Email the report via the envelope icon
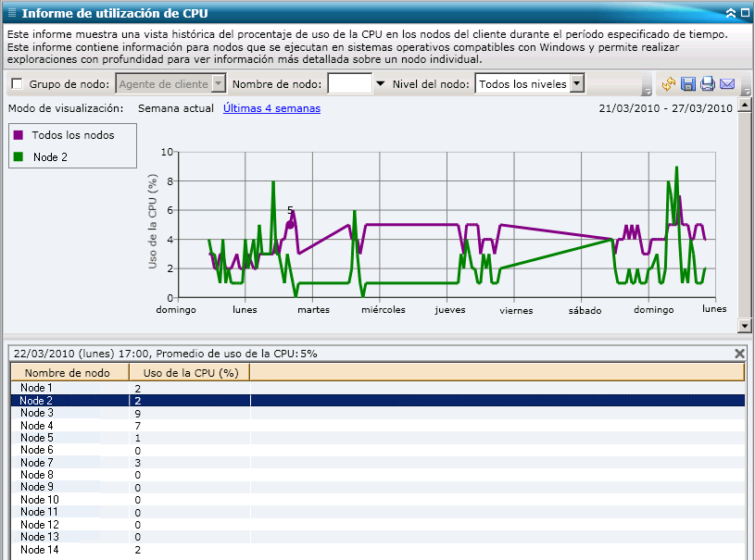The height and width of the screenshot is (560, 755). (x=727, y=84)
